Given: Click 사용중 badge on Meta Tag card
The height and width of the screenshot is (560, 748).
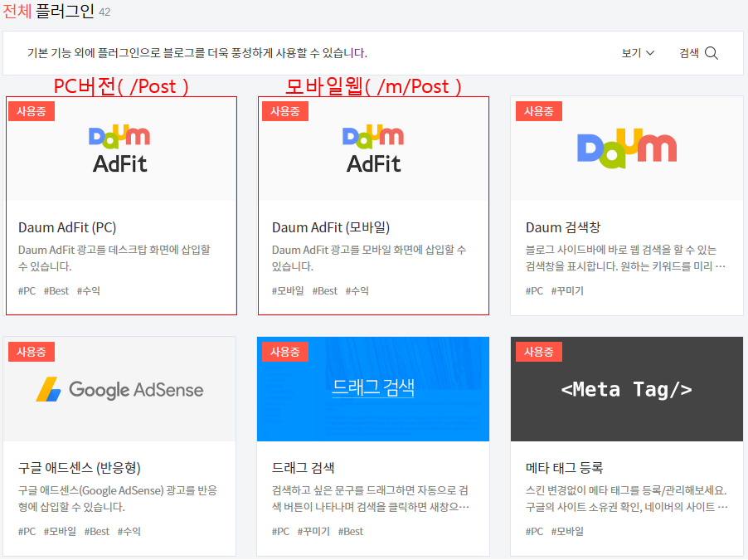Looking at the screenshot, I should [x=539, y=352].
